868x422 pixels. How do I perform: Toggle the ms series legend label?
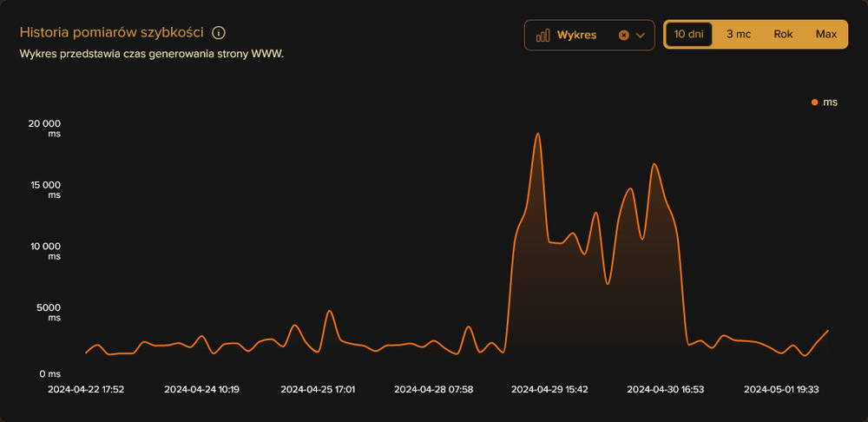coord(830,102)
